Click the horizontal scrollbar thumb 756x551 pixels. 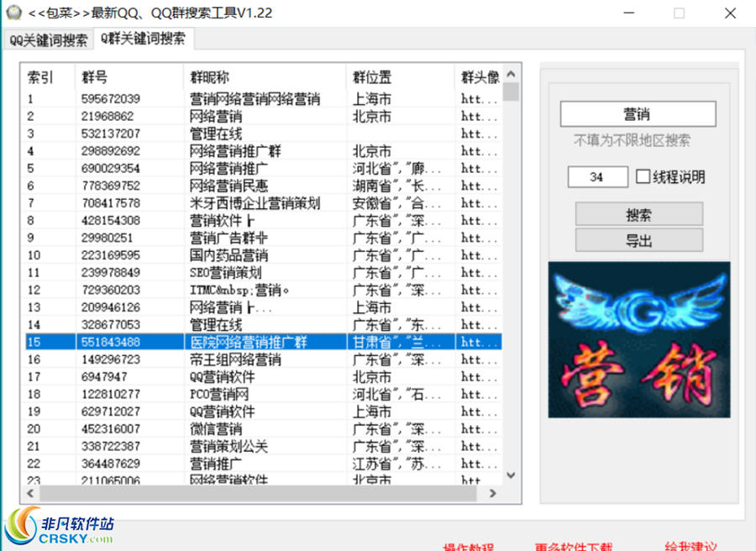point(259,494)
